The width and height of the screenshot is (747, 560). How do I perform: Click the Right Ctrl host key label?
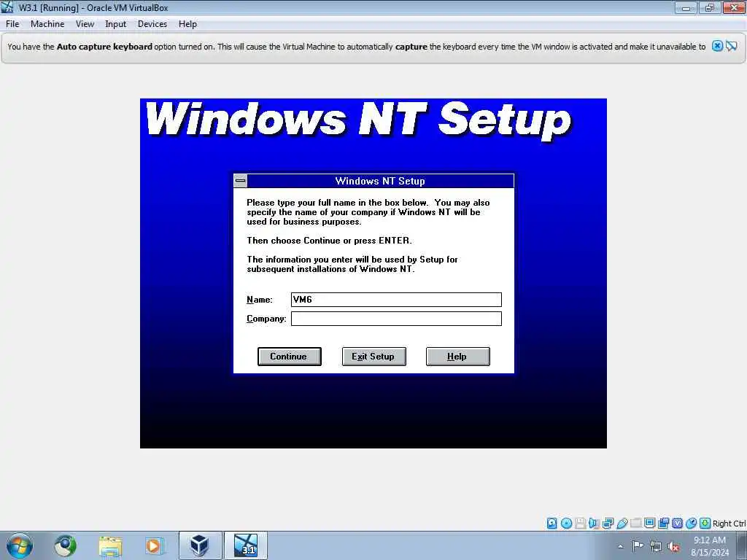coord(729,524)
